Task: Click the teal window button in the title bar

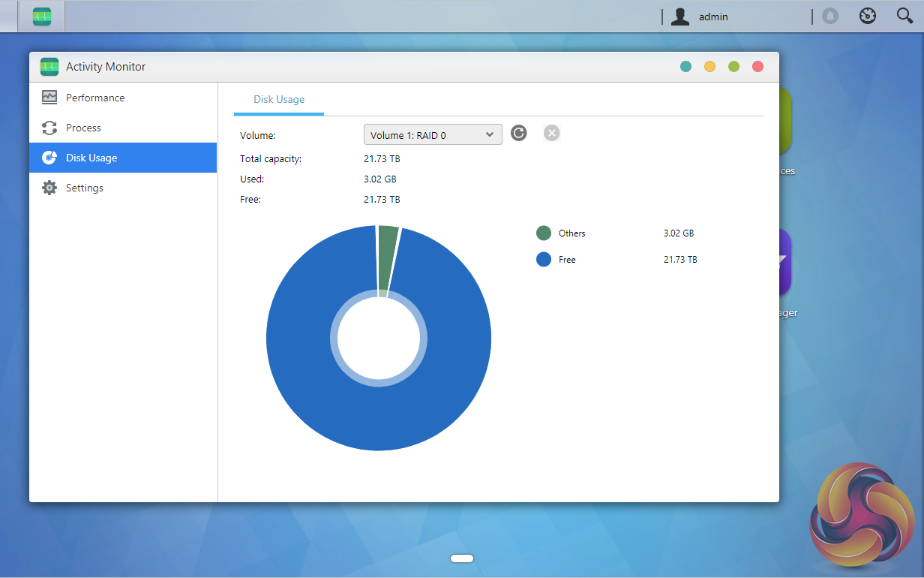Action: point(685,67)
